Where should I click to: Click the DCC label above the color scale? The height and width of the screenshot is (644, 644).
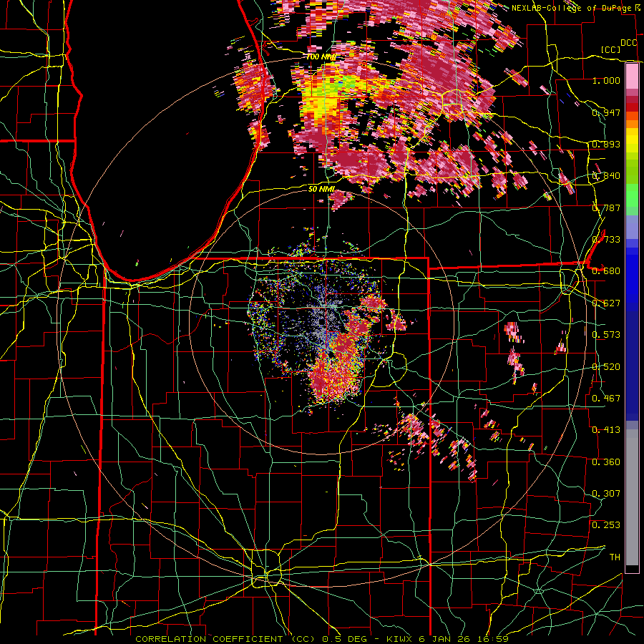pyautogui.click(x=628, y=43)
